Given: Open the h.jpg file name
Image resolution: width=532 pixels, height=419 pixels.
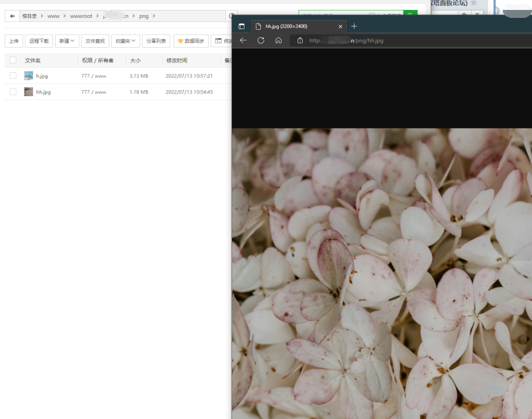Looking at the screenshot, I should (x=42, y=76).
